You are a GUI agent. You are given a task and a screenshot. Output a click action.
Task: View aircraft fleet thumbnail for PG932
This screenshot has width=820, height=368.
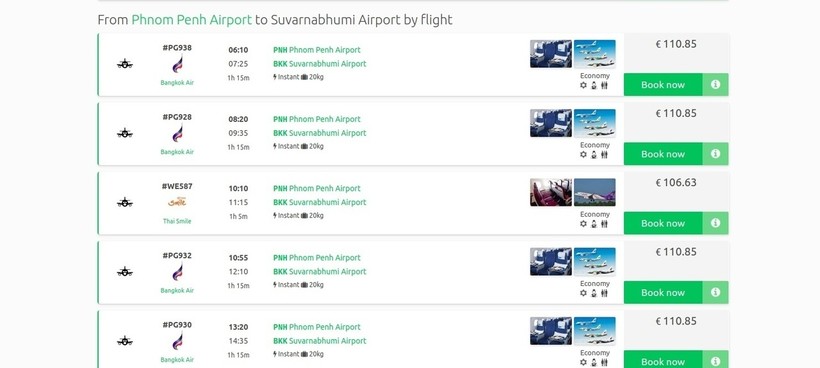coord(595,262)
